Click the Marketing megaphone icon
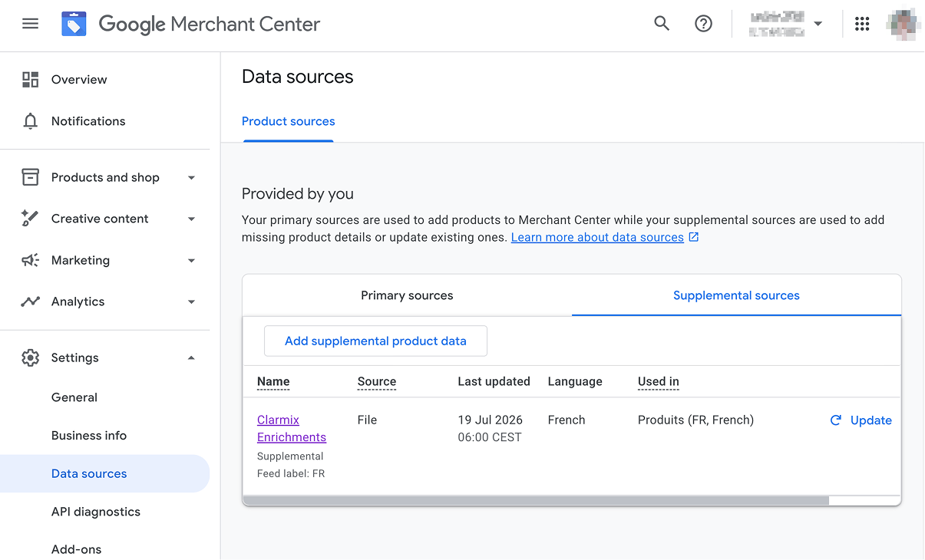The image size is (925, 560). (x=30, y=260)
